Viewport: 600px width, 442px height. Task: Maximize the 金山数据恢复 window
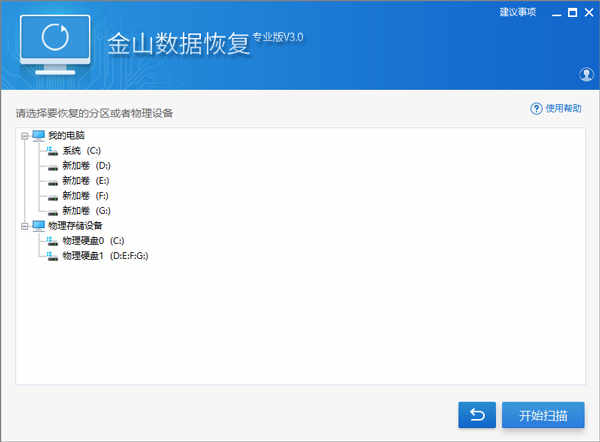(572, 13)
